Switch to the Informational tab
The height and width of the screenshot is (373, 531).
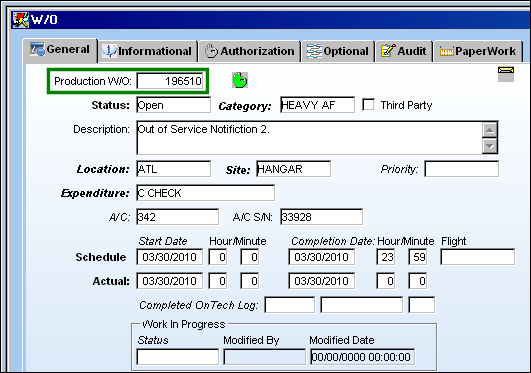[x=148, y=51]
